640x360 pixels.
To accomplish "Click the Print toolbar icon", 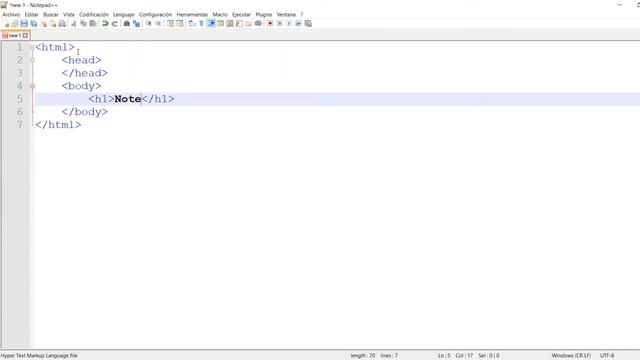I will (62, 24).
